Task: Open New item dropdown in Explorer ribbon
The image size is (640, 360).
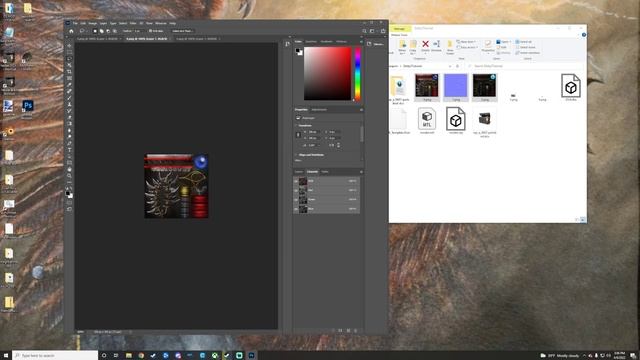Action: 466,42
